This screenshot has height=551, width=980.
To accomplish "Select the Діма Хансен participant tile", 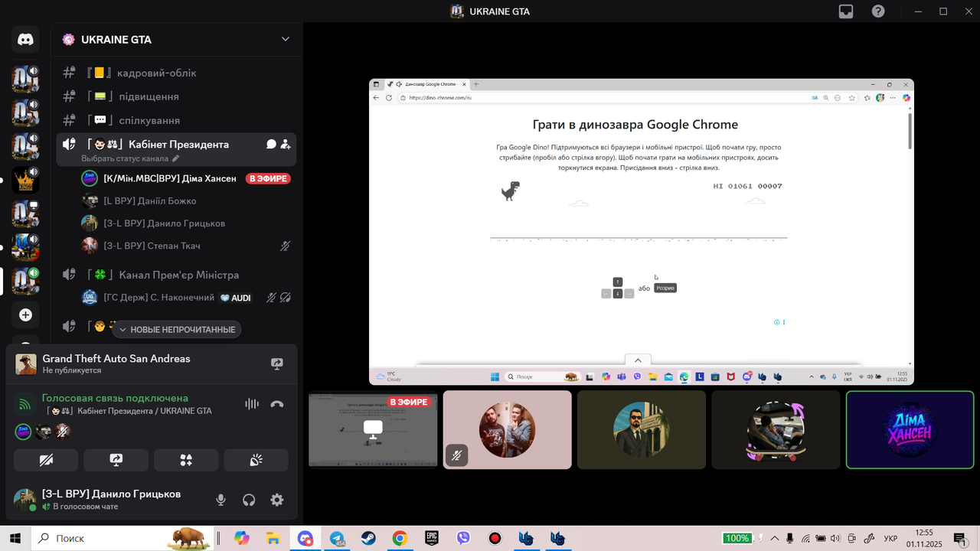I will (x=910, y=430).
